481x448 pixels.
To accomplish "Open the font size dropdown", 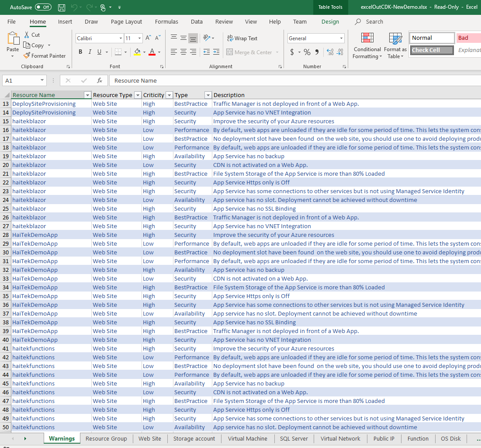I will (x=139, y=38).
